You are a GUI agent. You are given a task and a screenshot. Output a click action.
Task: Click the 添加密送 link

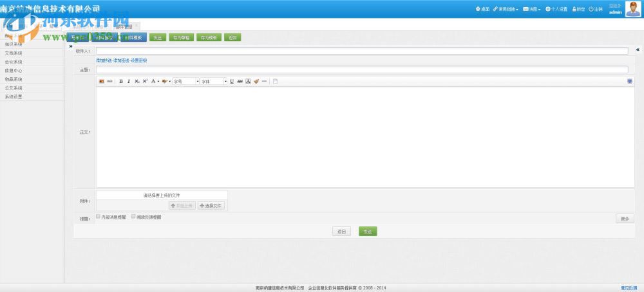tap(122, 60)
